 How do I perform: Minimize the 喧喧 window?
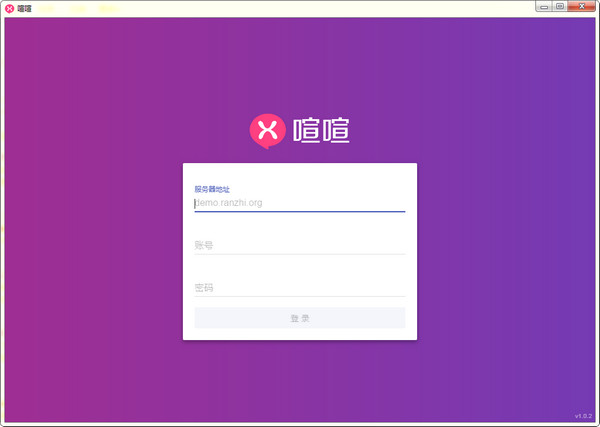pyautogui.click(x=544, y=6)
